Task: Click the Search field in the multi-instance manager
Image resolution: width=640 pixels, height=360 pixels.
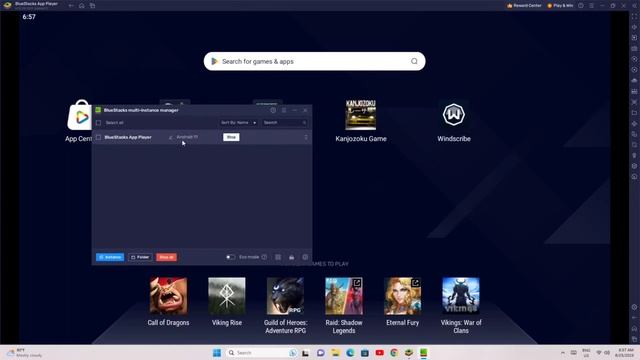Action: coord(284,122)
